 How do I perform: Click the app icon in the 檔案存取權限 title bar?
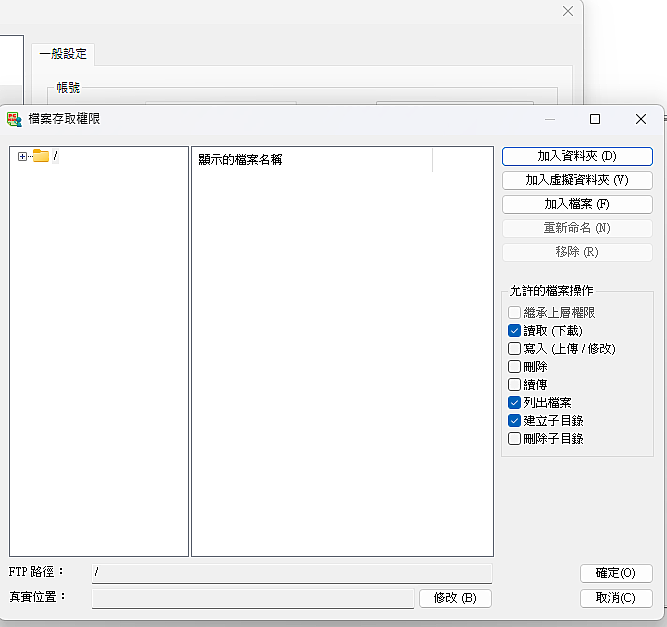click(x=14, y=119)
